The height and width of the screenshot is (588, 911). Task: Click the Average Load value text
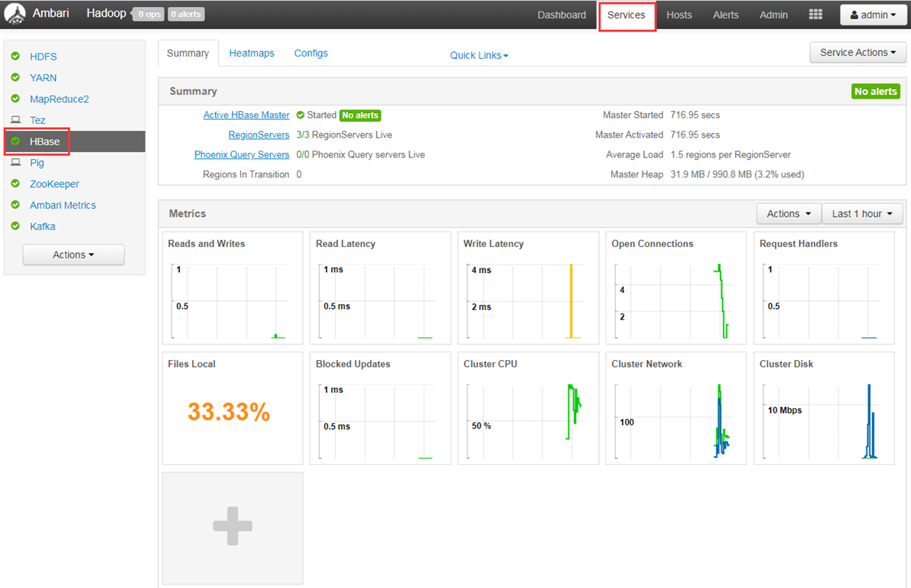click(x=730, y=154)
